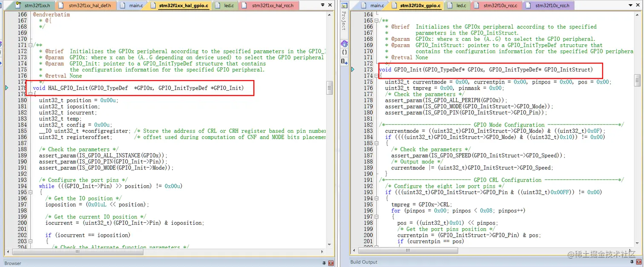The width and height of the screenshot is (644, 267).
Task: Click left editor vertical scrollbar down arrow
Action: pyautogui.click(x=329, y=245)
